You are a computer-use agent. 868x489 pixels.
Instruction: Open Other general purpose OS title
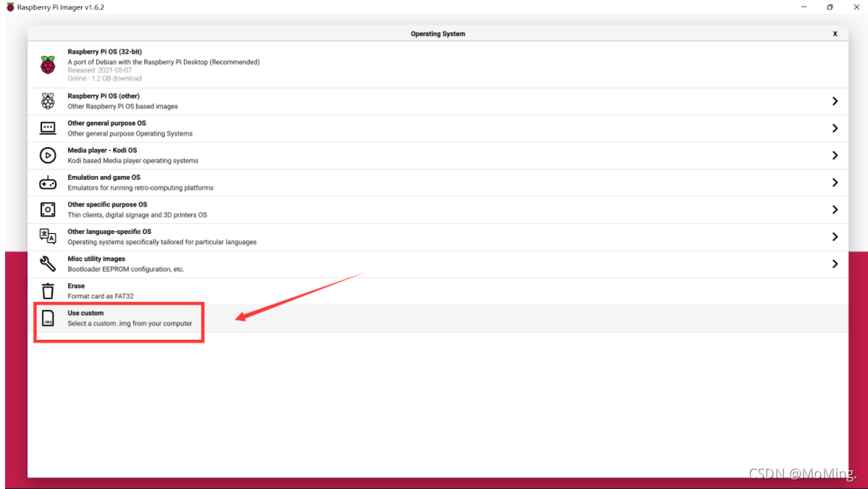coord(107,123)
